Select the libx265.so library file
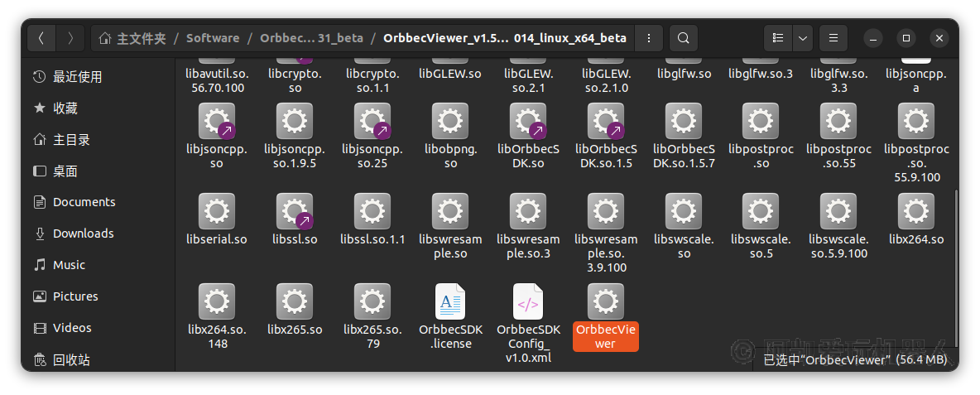980x395 pixels. (x=294, y=302)
